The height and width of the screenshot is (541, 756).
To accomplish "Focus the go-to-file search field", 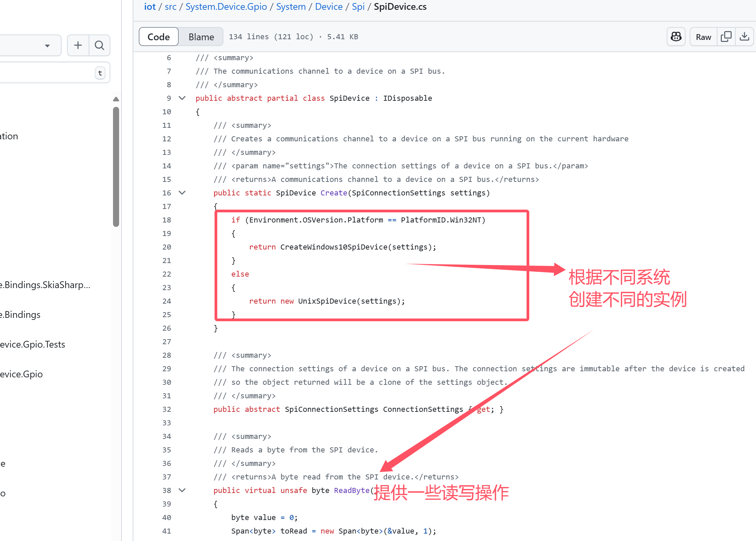I will pyautogui.click(x=44, y=73).
